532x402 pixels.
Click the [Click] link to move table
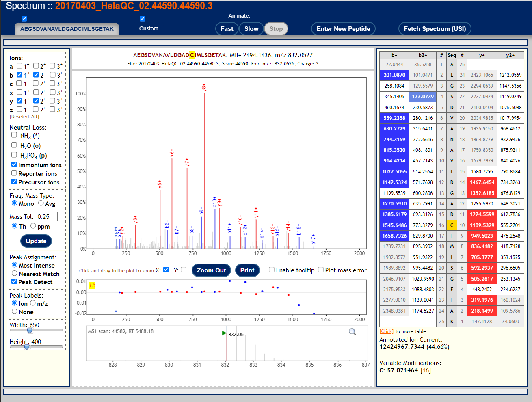[386, 331]
